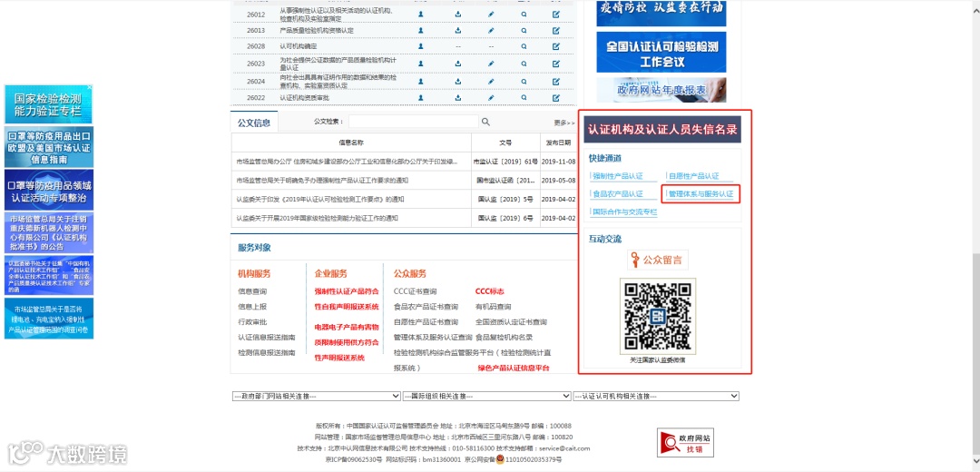Screen dimensions: 980x472
Task: Click the person icon in row 26028
Action: point(421,46)
